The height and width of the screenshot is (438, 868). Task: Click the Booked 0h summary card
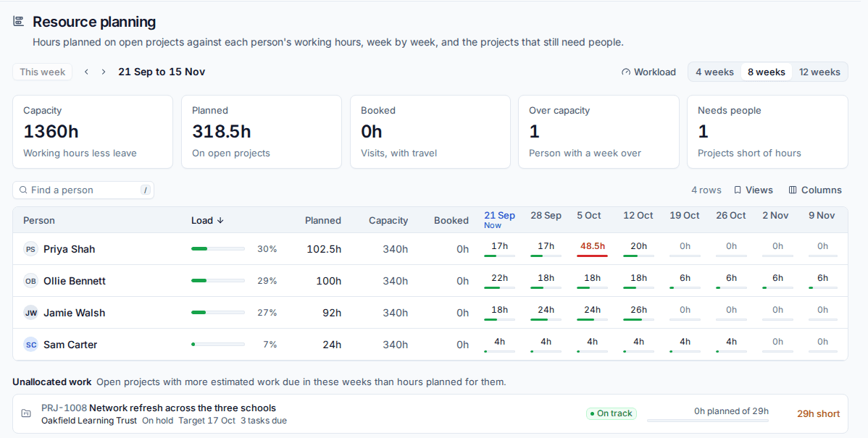[430, 132]
